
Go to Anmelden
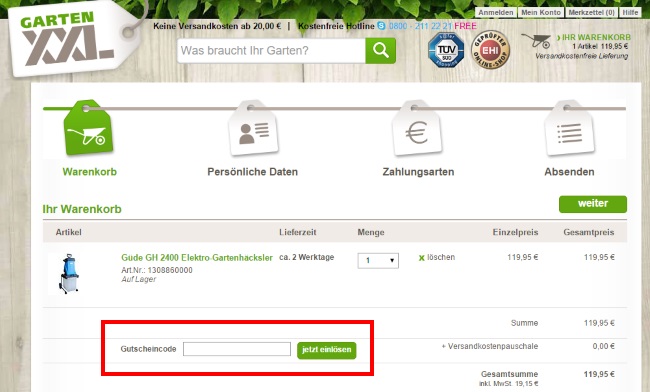495,12
